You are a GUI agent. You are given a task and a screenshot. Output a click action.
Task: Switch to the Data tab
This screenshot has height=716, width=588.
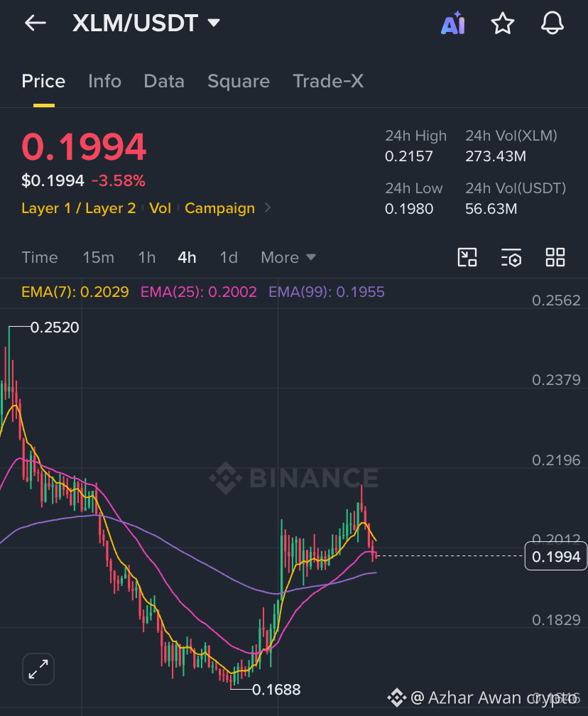pyautogui.click(x=164, y=81)
